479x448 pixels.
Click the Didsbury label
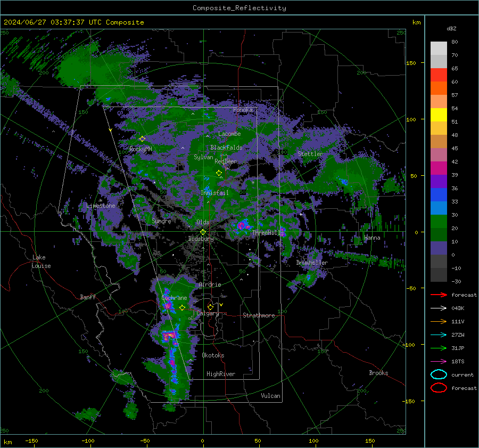(201, 239)
